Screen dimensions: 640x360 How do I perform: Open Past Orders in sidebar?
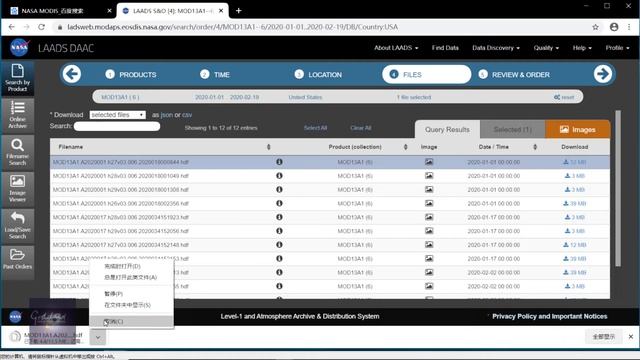[18, 259]
